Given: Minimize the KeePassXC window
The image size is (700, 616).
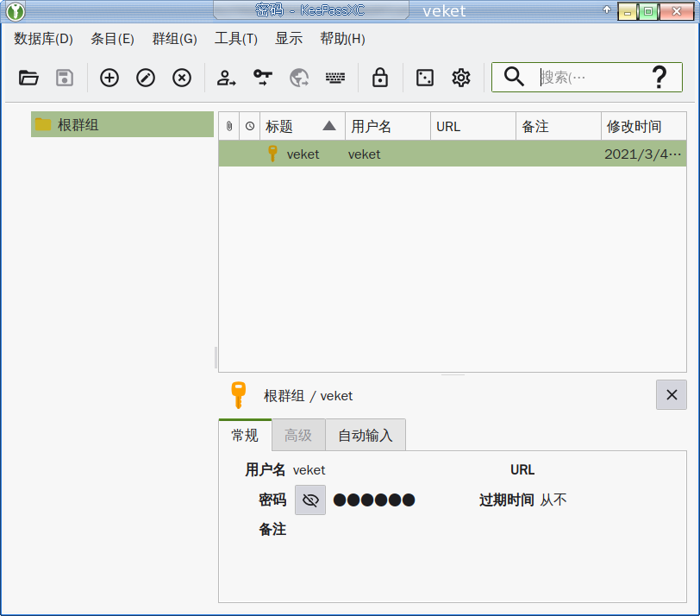Looking at the screenshot, I should (628, 11).
